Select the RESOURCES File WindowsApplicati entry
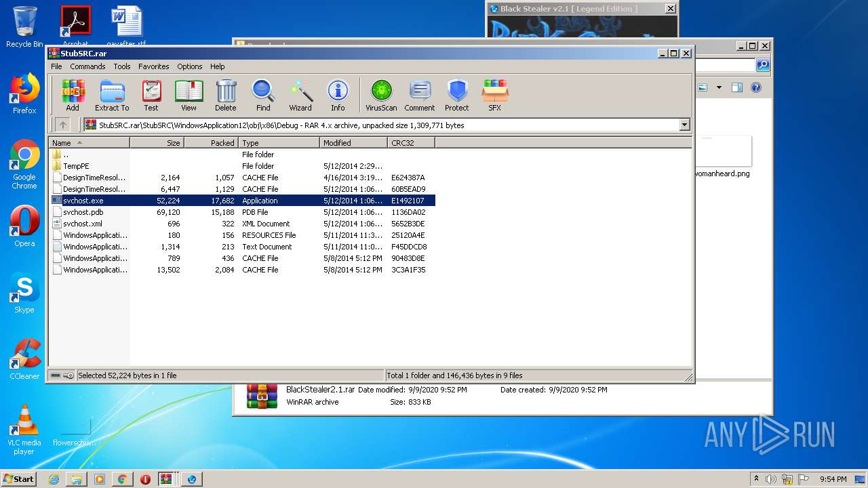Screen dimensions: 868x488 tap(243, 235)
